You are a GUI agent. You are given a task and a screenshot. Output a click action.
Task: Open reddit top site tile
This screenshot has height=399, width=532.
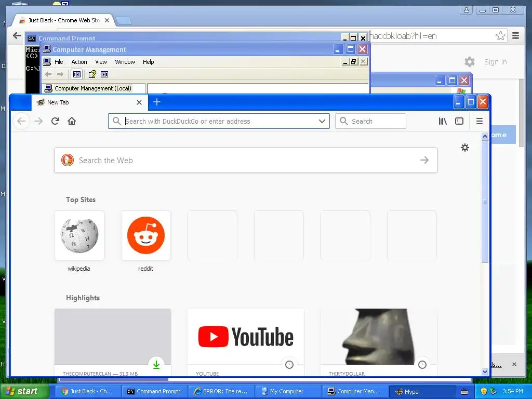pyautogui.click(x=146, y=235)
